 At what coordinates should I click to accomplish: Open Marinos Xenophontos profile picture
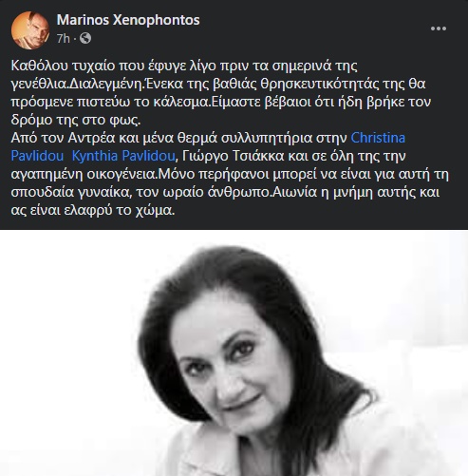[x=30, y=30]
